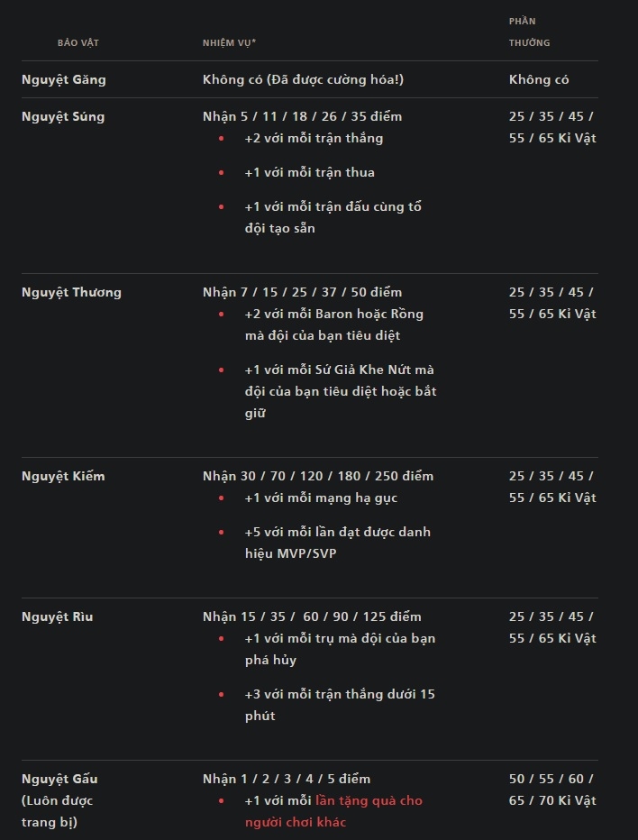Click the bullet beside MVP/SVP entry
This screenshot has width=638, height=840.
222,532
